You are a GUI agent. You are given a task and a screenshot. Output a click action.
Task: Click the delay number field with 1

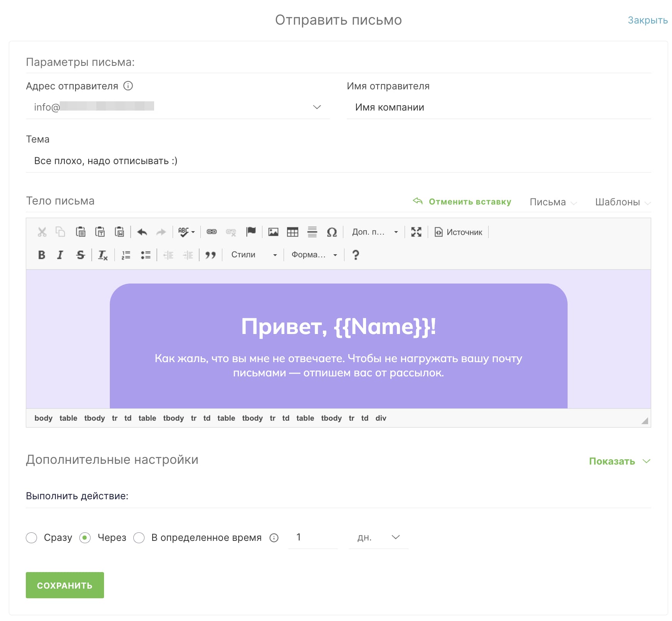tap(313, 537)
